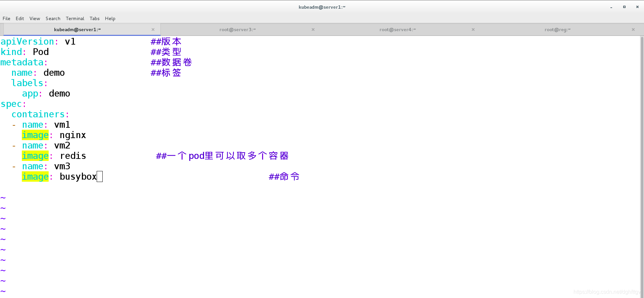The height and width of the screenshot is (298, 644).
Task: Click the '##命令' comment
Action: click(x=284, y=177)
